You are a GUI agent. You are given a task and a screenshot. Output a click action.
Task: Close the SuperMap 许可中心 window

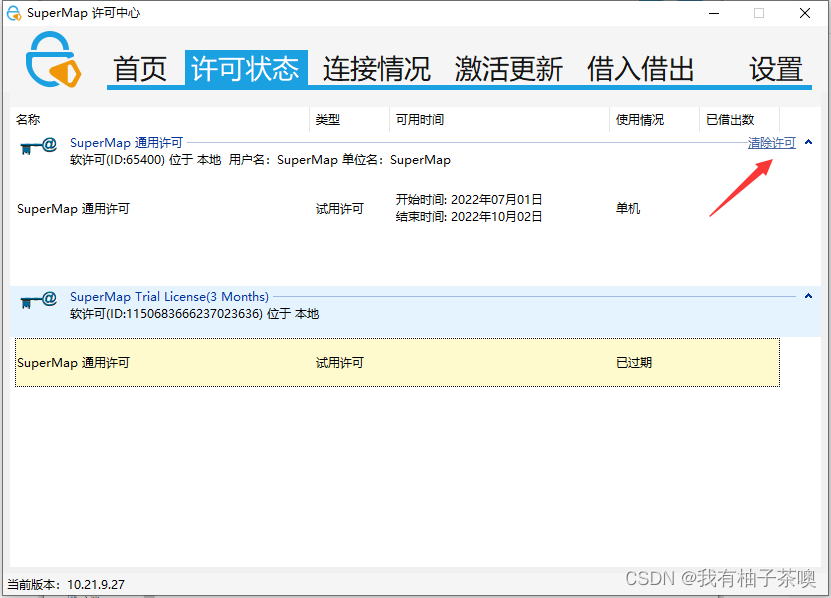click(x=805, y=13)
